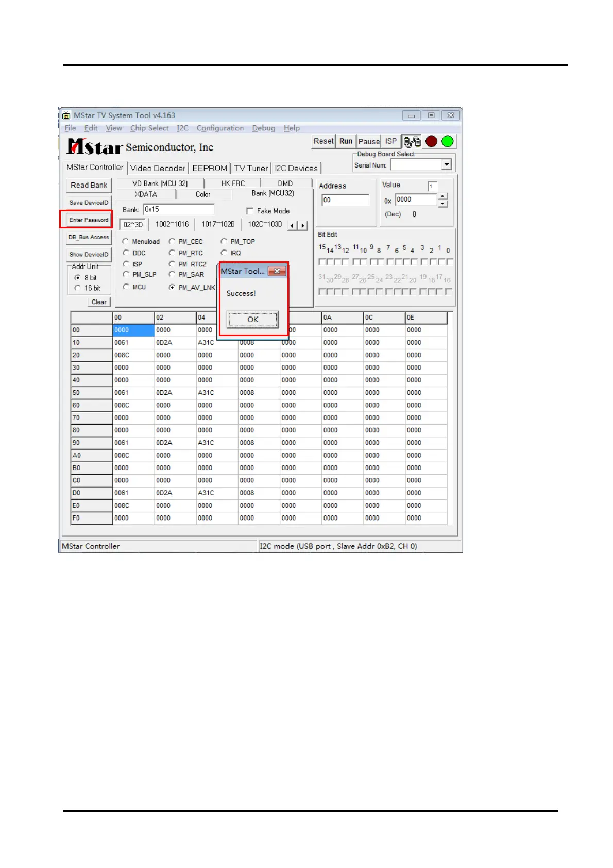The width and height of the screenshot is (613, 868).
Task: Click the Show DeviceID button
Action: [x=89, y=254]
